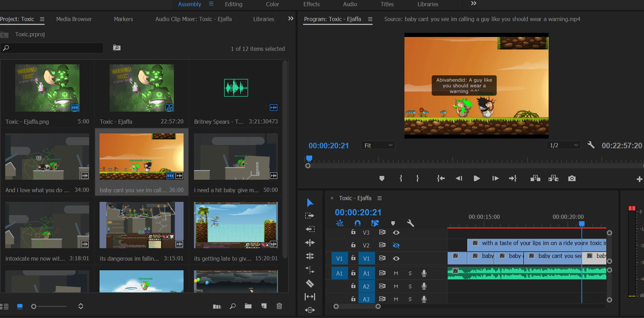The image size is (644, 318).
Task: Delete selected project item
Action: click(279, 306)
